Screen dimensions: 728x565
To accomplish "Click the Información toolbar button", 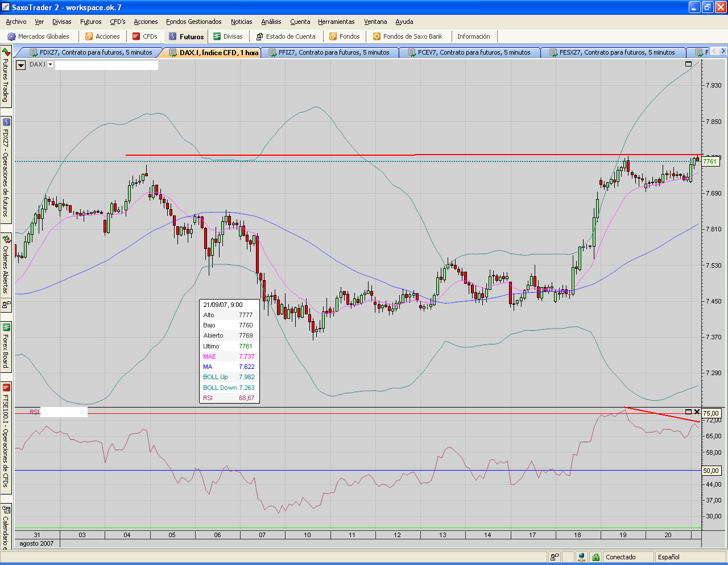I will [x=473, y=36].
